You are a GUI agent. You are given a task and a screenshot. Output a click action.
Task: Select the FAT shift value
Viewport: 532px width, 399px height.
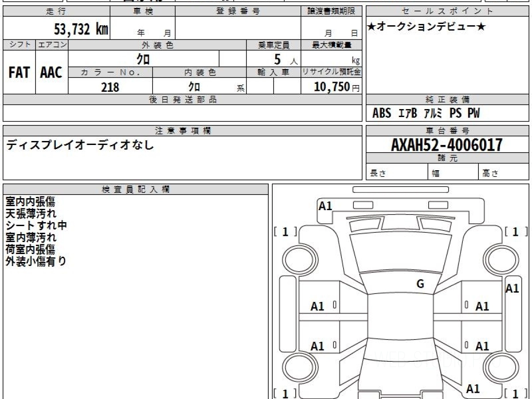19,73
